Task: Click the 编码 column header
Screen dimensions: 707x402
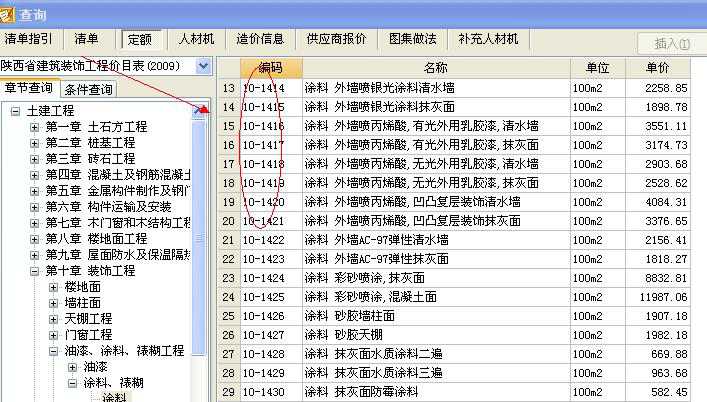Action: click(270, 68)
